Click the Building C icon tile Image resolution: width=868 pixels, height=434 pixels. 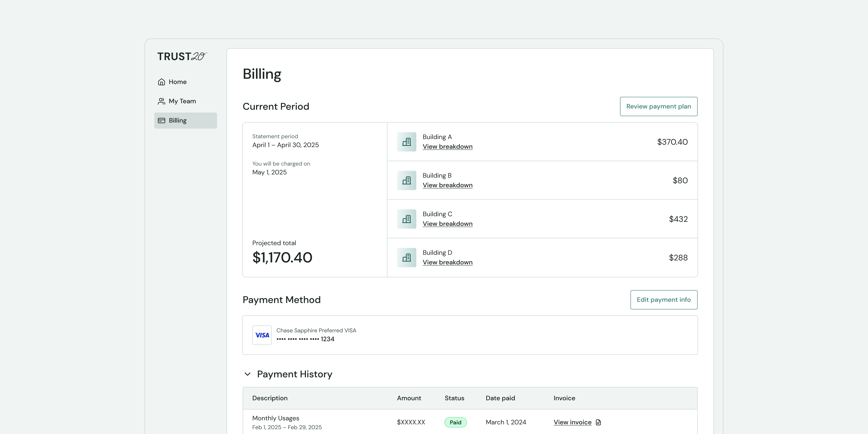[406, 219]
